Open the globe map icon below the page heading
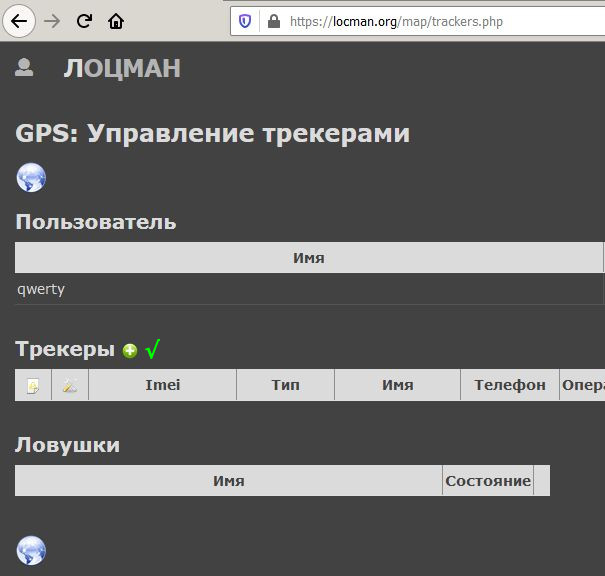This screenshot has width=605, height=576. [31, 177]
